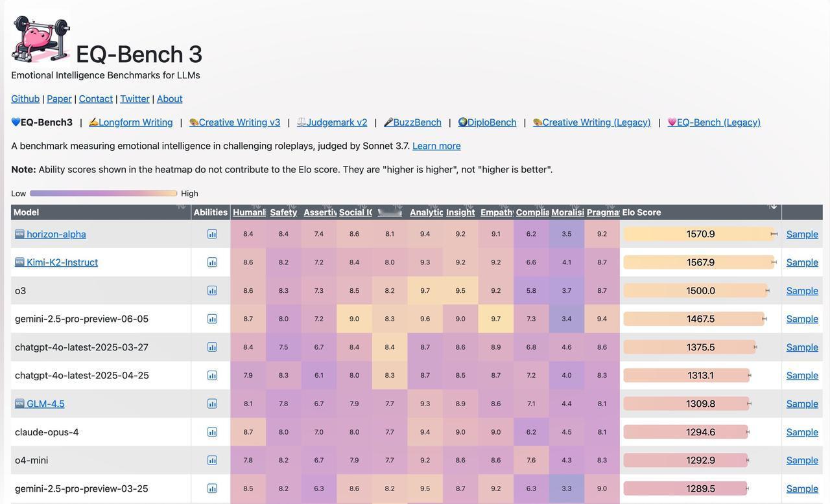
Task: Open abilities chart for gemini-2.5-pro-preview-03-25
Action: click(212, 488)
